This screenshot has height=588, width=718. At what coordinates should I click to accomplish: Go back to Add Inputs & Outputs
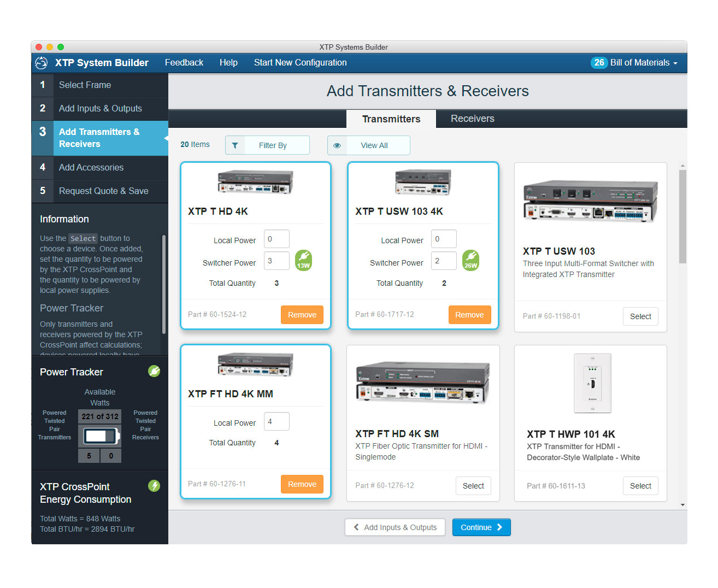(395, 527)
